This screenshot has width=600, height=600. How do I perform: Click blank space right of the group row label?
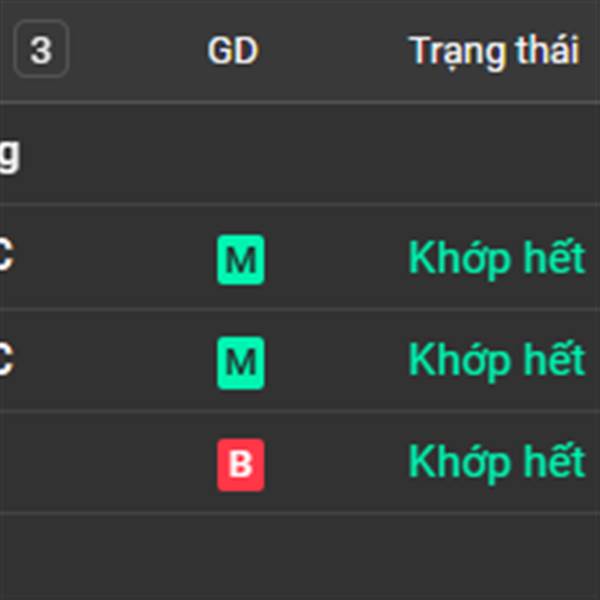coord(300,155)
